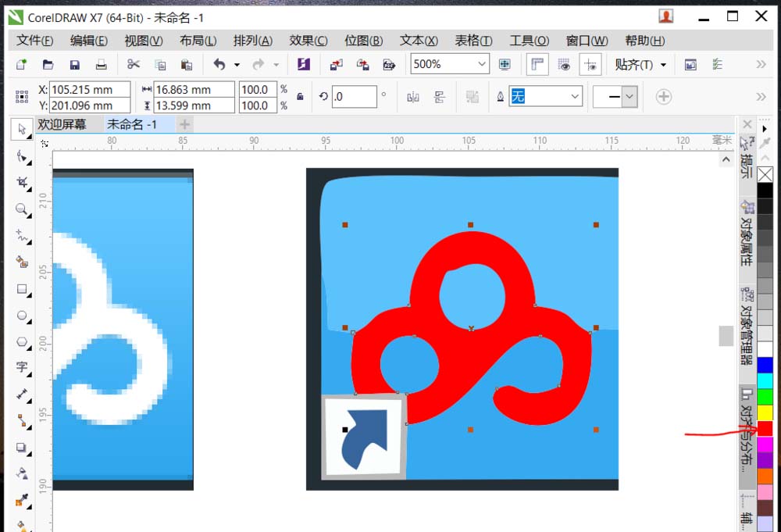Select the Zoom magnifier tool
Image resolution: width=781 pixels, height=532 pixels.
21,209
